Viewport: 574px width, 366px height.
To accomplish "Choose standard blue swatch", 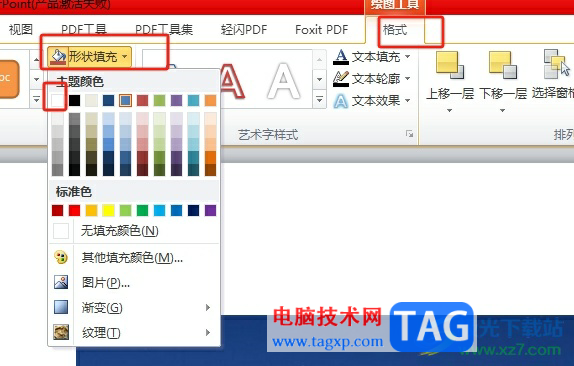I will pyautogui.click(x=176, y=210).
